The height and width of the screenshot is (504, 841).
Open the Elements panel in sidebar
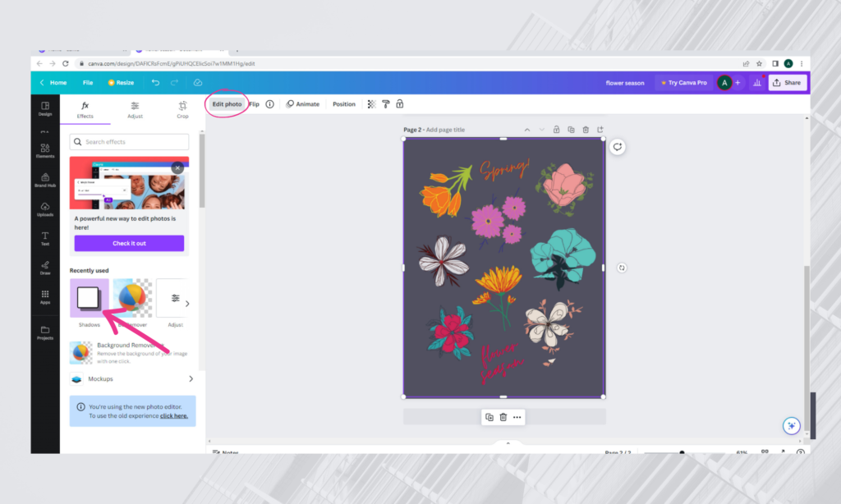tap(45, 151)
